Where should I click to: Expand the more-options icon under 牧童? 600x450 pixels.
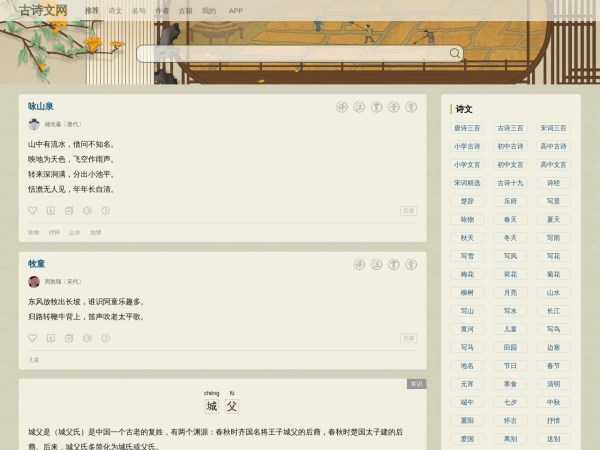point(105,338)
